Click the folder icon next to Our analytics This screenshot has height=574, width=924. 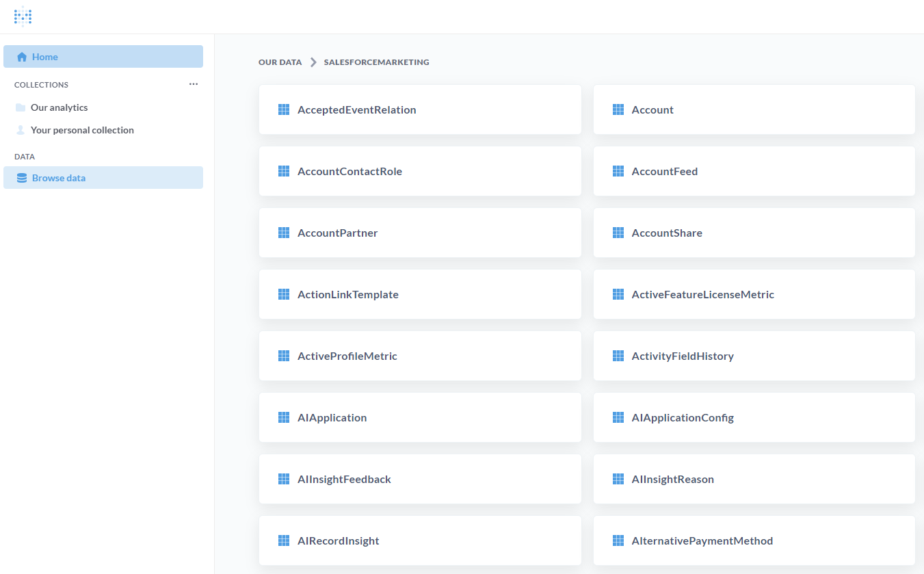pos(20,107)
